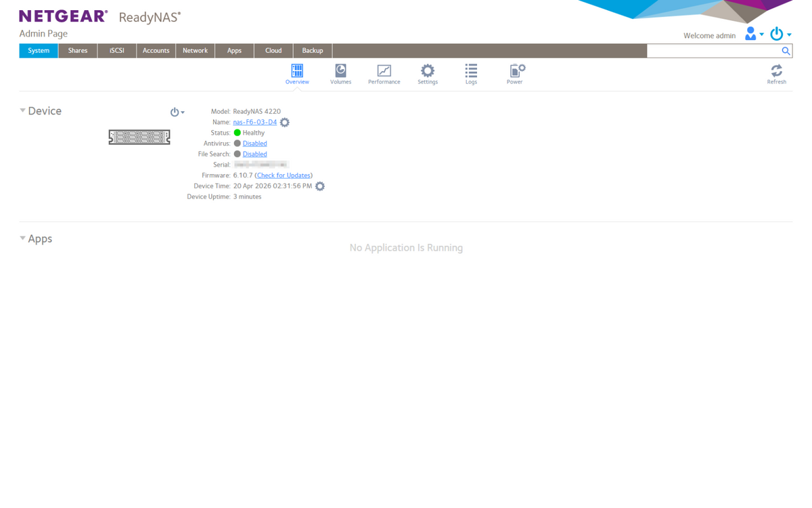Open the admin user profile icon menu
Screen dimensions: 812x508
pos(754,34)
